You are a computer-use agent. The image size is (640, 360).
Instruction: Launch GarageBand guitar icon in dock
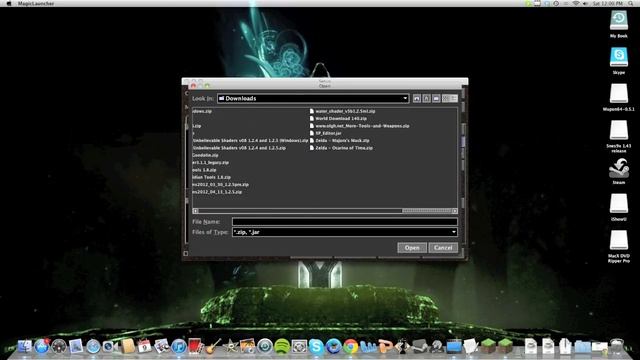[x=213, y=347]
